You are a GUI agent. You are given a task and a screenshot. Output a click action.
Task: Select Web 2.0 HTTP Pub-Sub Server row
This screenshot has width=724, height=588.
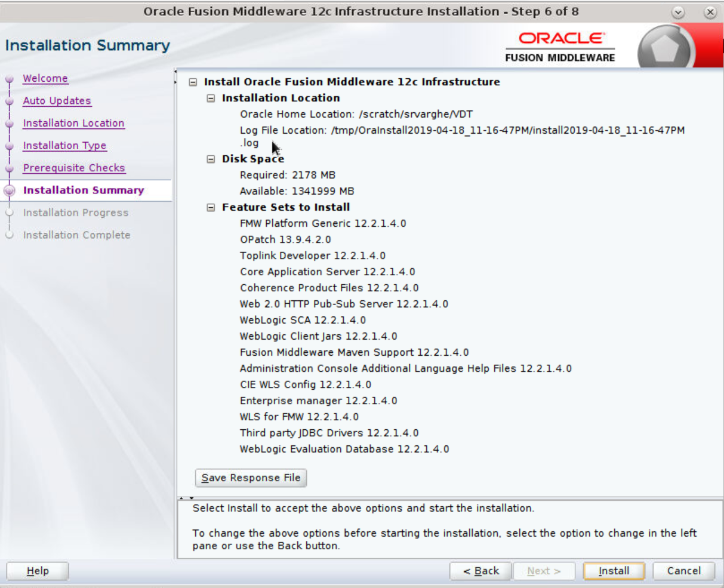[344, 304]
